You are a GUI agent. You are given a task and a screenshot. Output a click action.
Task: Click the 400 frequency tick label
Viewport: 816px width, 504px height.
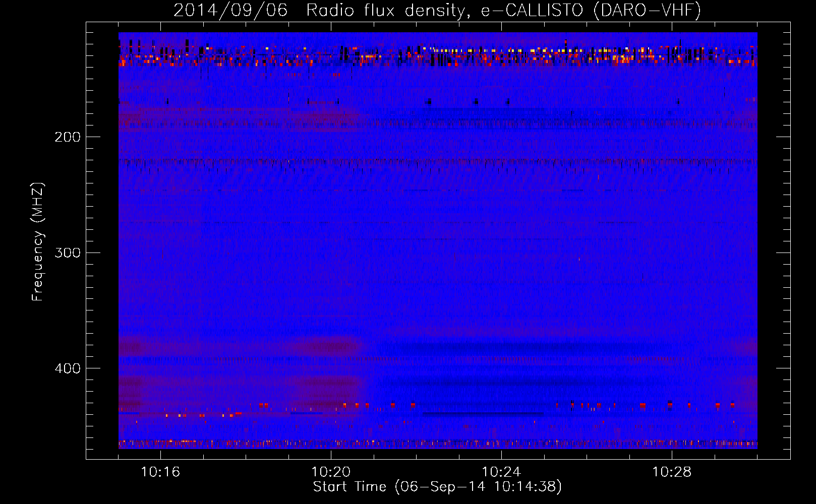point(67,368)
